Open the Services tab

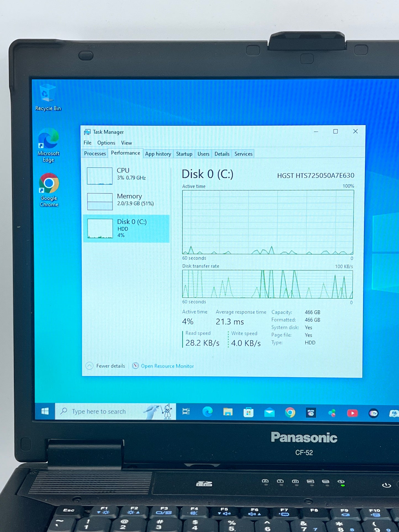244,154
